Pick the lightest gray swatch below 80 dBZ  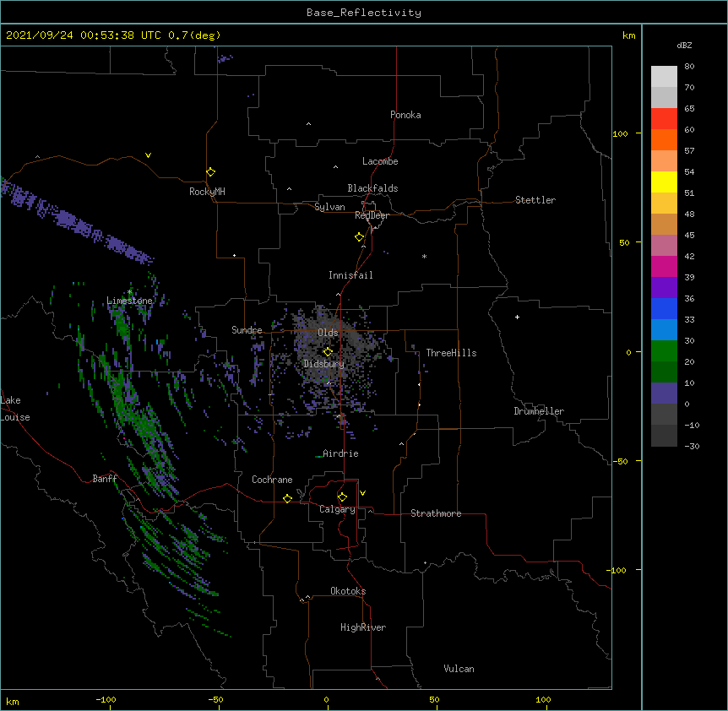[x=664, y=77]
